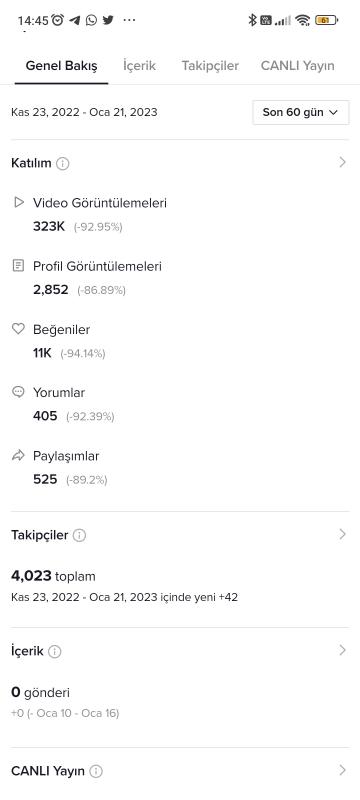The width and height of the screenshot is (360, 800).
Task: Tap the info icon next to CANLI Yayın heading
Action: coord(96,771)
